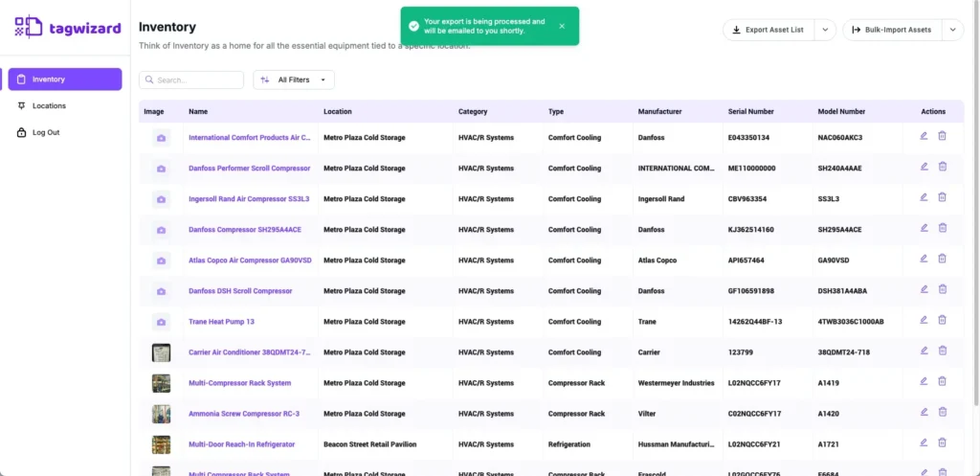The width and height of the screenshot is (980, 476).
Task: Click the Location column header
Action: point(338,111)
